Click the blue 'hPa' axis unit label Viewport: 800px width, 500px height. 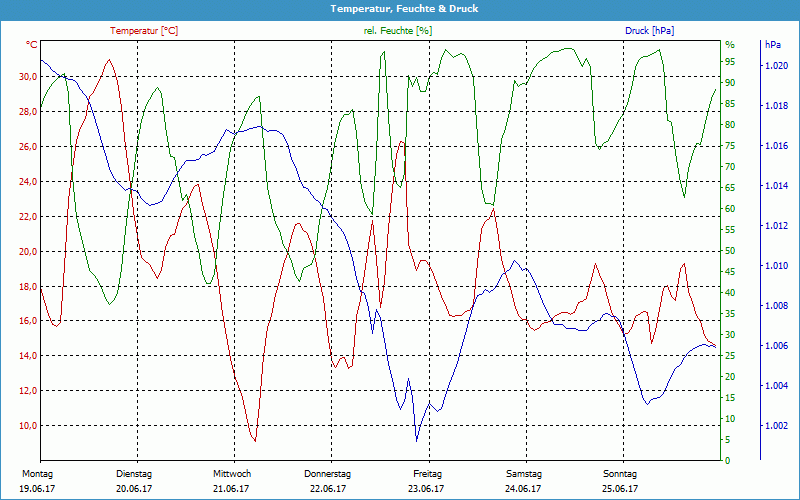coord(772,45)
